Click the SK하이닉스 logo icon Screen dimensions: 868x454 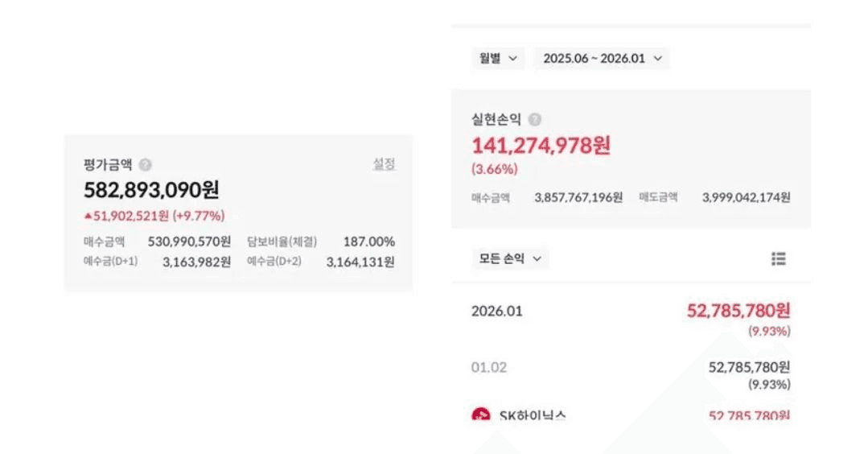(x=480, y=416)
